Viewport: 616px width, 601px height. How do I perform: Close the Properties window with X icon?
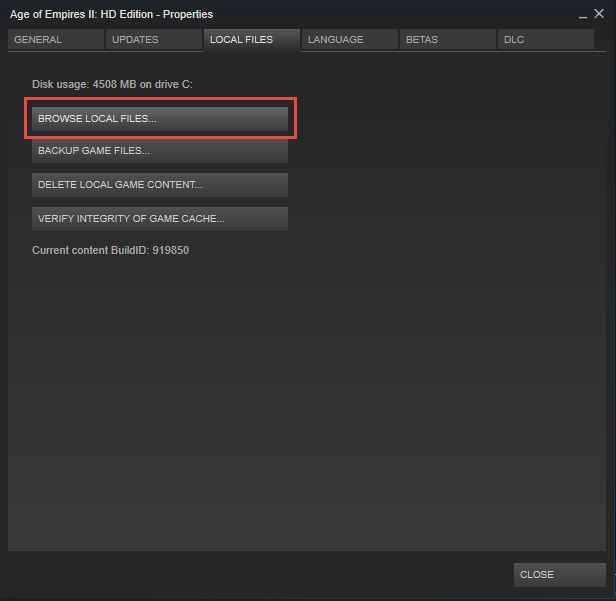click(599, 14)
